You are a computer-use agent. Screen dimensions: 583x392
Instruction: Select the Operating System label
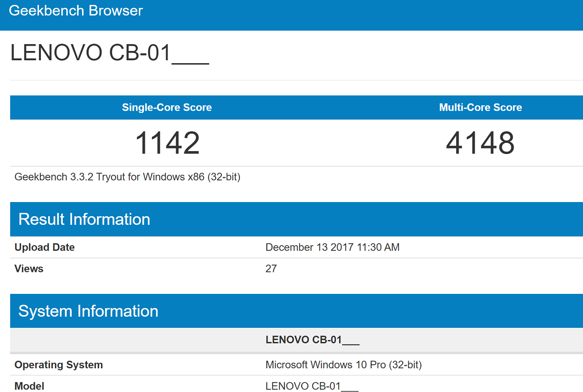pos(59,365)
